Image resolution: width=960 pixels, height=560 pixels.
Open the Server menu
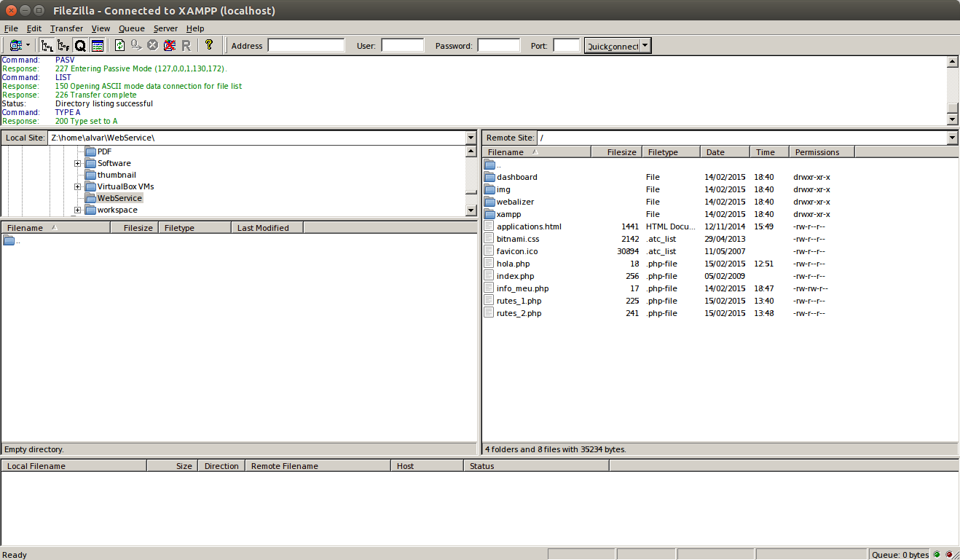(x=165, y=28)
